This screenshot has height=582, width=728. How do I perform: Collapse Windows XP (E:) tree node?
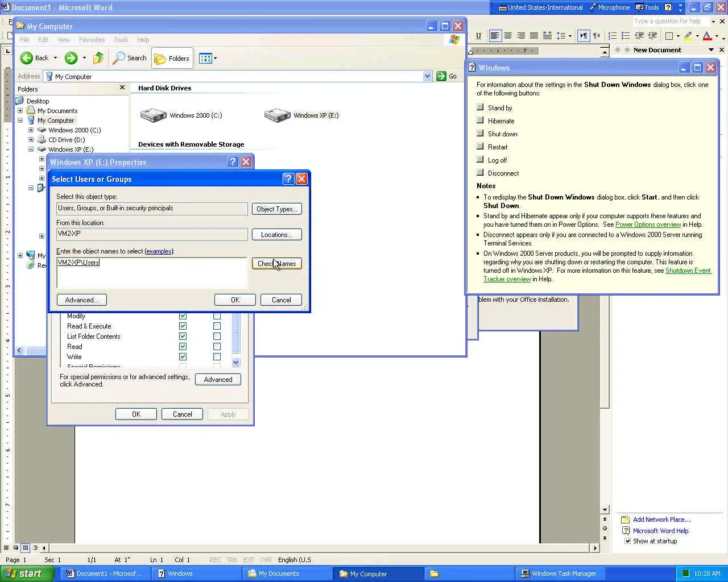point(31,149)
